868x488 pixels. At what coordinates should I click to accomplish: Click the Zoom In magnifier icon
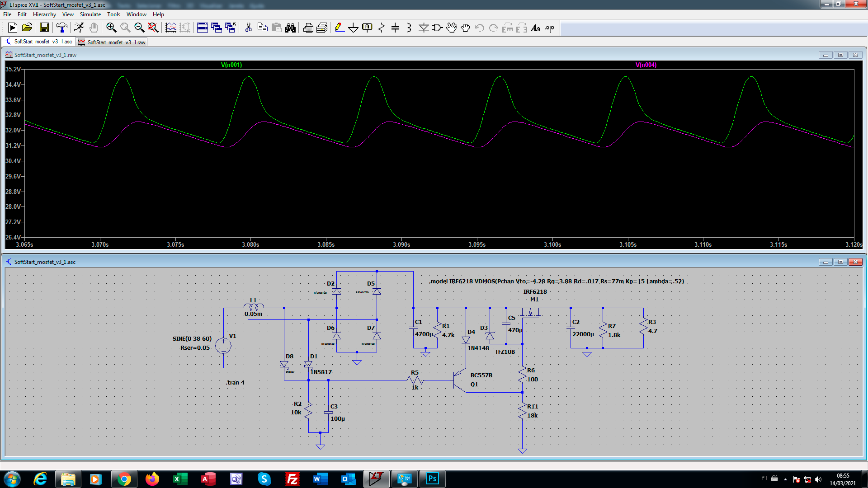[111, 28]
